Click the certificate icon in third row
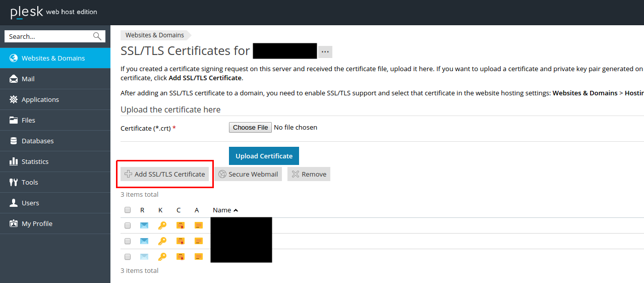The width and height of the screenshot is (644, 283). pos(180,257)
